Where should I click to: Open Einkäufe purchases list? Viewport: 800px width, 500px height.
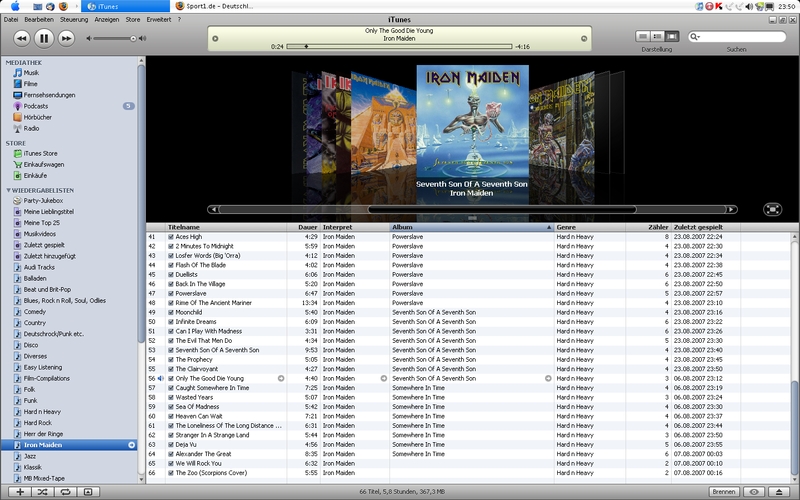point(35,176)
